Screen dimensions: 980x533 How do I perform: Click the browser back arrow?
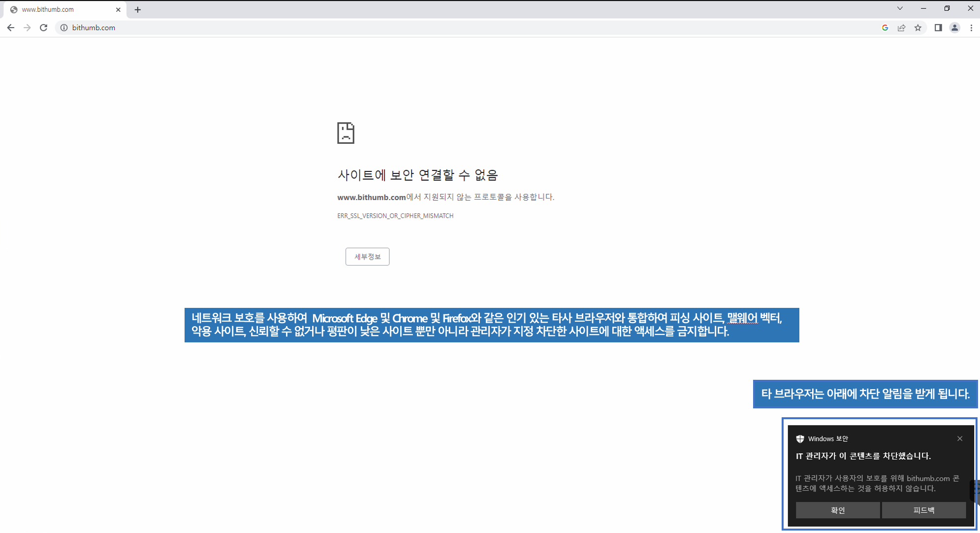pos(10,28)
